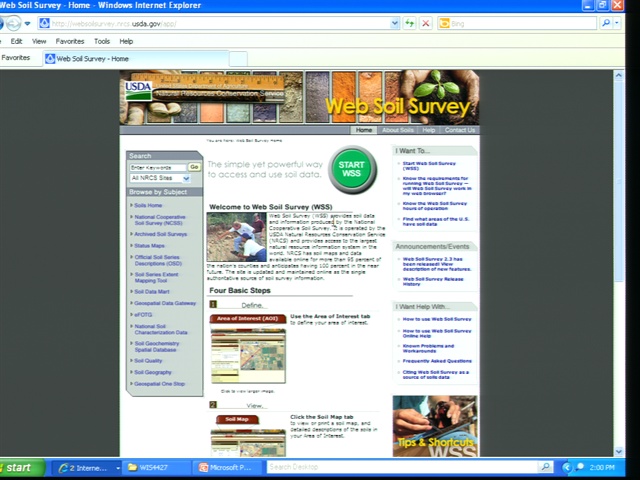The height and width of the screenshot is (480, 640).
Task: Open Citing Web Soil Survey link
Action: 436,375
